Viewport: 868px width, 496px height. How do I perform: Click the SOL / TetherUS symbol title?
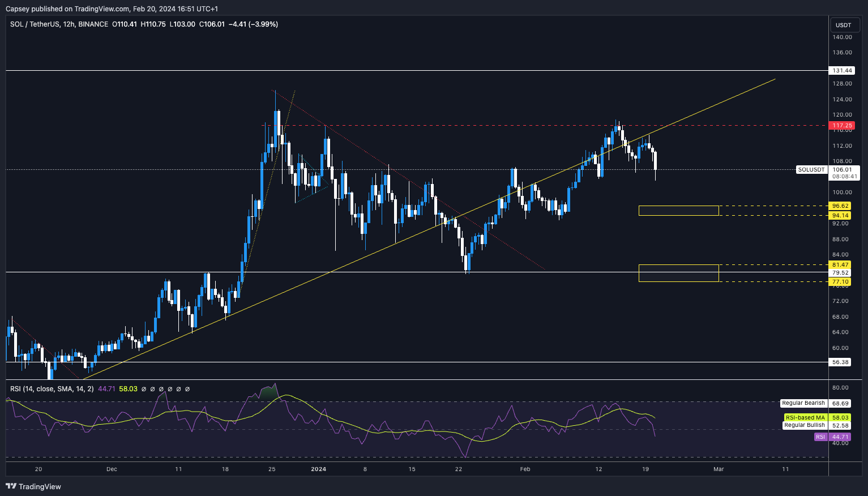pos(42,24)
